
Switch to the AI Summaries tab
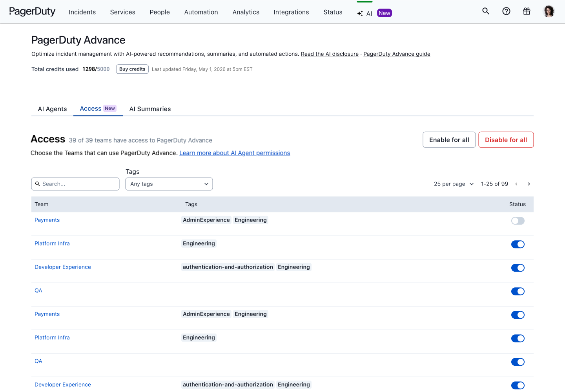[x=150, y=109]
